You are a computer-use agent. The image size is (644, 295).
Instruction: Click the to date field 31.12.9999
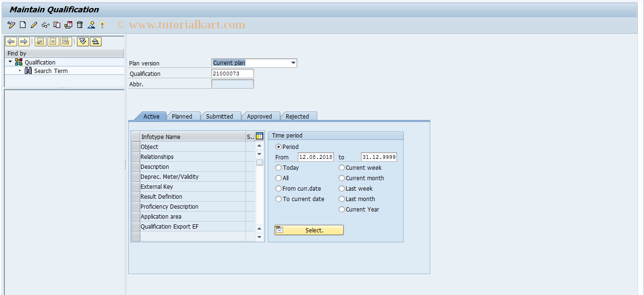point(379,157)
